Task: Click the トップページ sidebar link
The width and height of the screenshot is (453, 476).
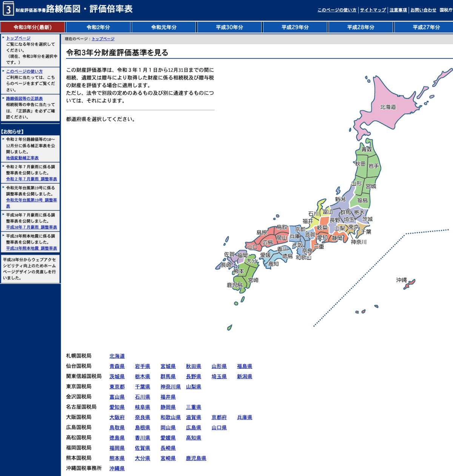Action: pos(18,38)
